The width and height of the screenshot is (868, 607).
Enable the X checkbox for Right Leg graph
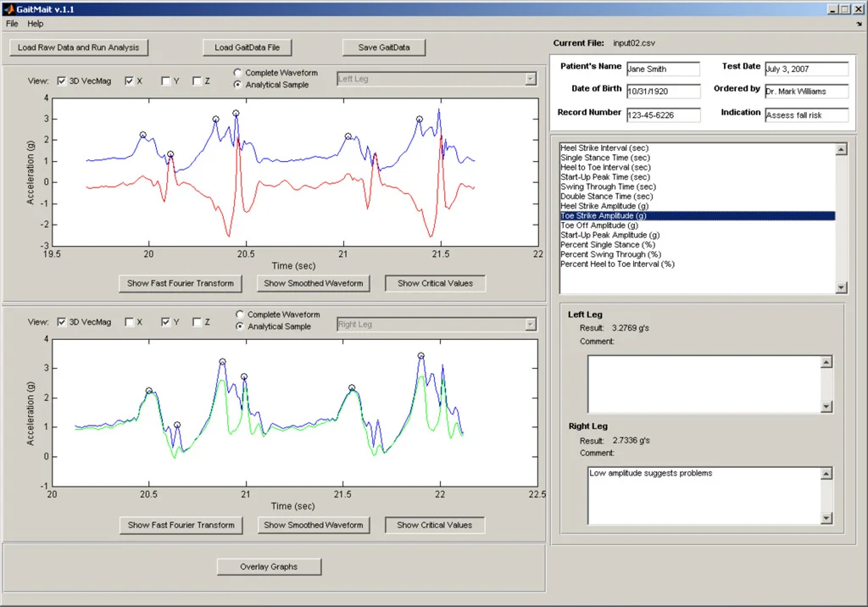129,322
